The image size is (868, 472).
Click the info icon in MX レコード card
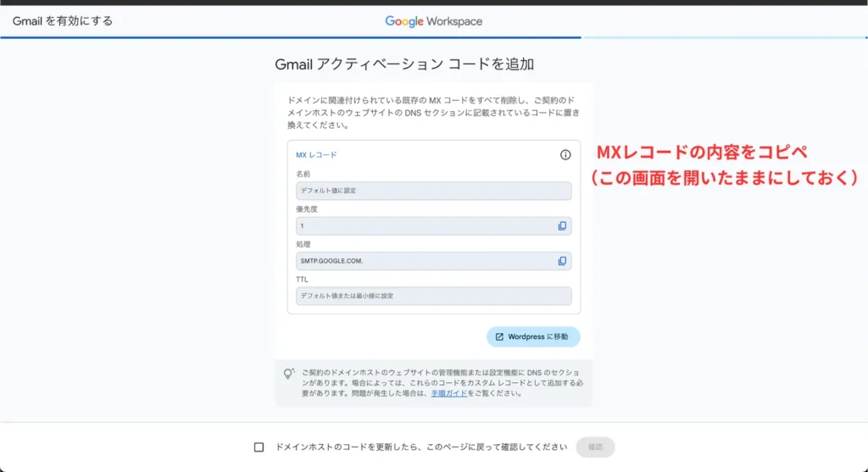pyautogui.click(x=565, y=155)
